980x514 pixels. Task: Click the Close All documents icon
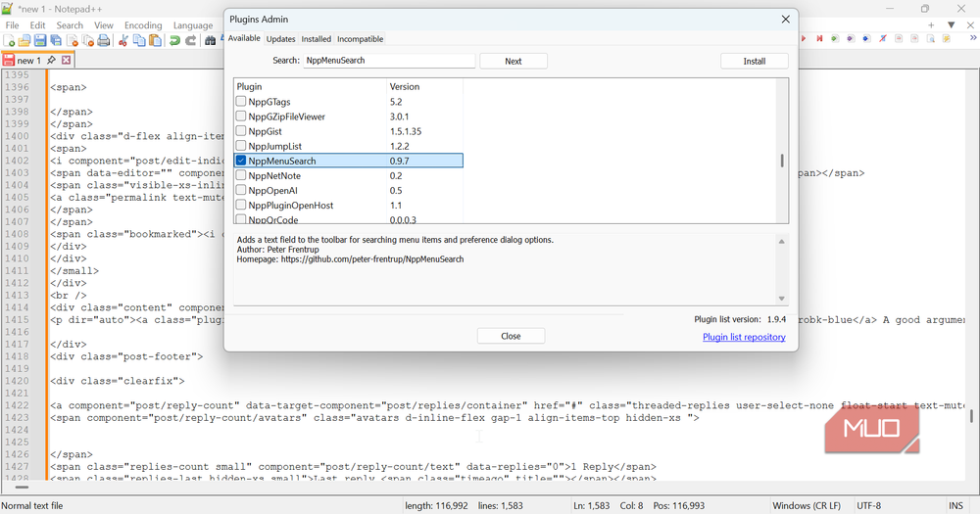[88, 40]
